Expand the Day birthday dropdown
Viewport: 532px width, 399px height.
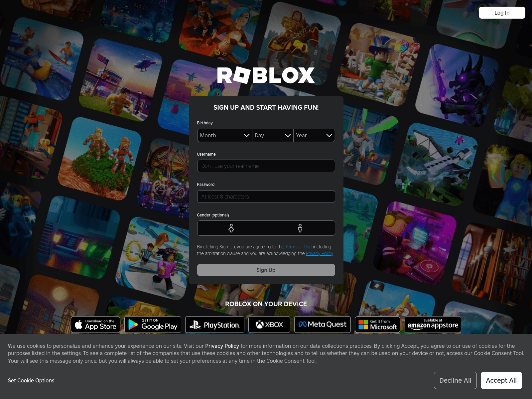(273, 135)
